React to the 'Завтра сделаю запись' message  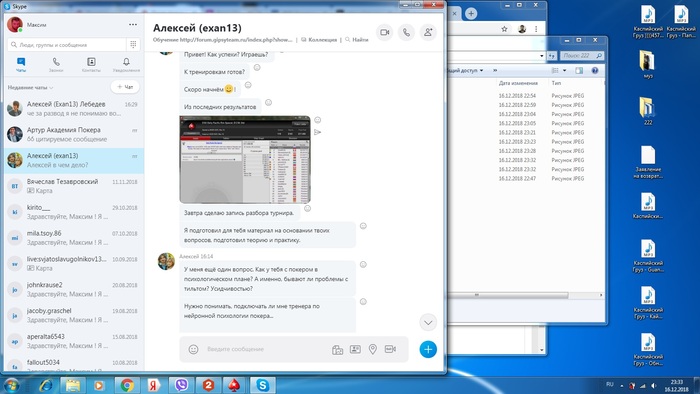(308, 208)
